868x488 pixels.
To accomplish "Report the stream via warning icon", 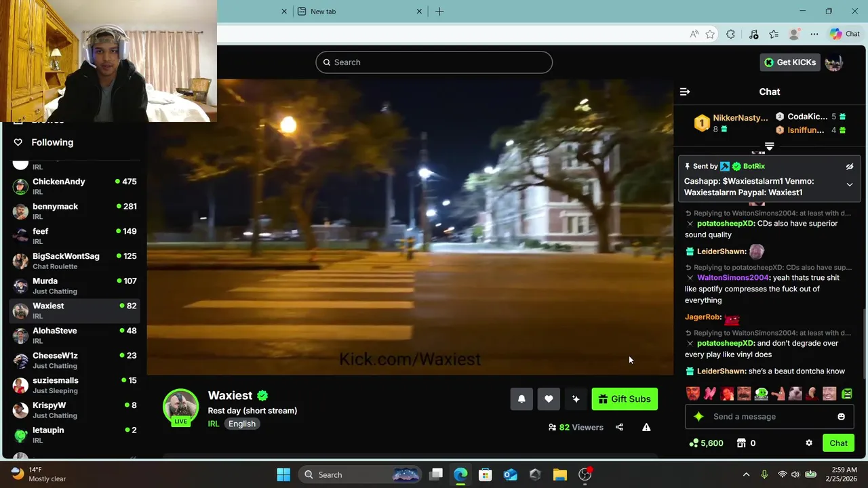I will point(646,427).
